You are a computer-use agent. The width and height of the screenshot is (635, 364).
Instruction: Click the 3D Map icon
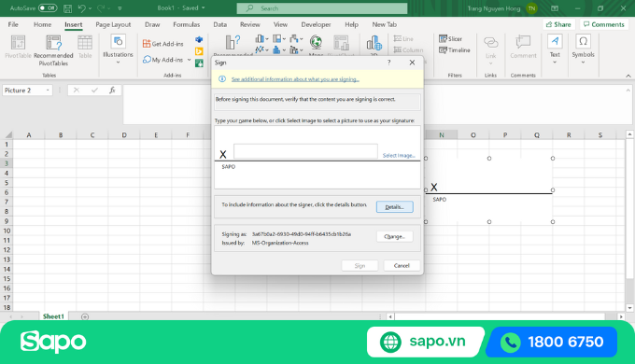pyautogui.click(x=374, y=43)
